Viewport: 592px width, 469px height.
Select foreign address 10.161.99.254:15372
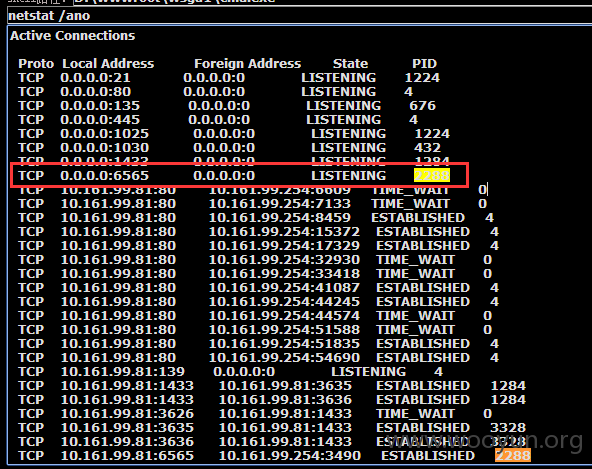284,231
